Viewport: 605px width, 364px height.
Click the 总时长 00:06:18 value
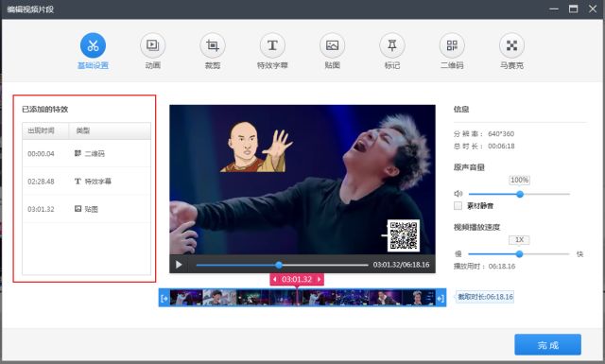[x=501, y=146]
